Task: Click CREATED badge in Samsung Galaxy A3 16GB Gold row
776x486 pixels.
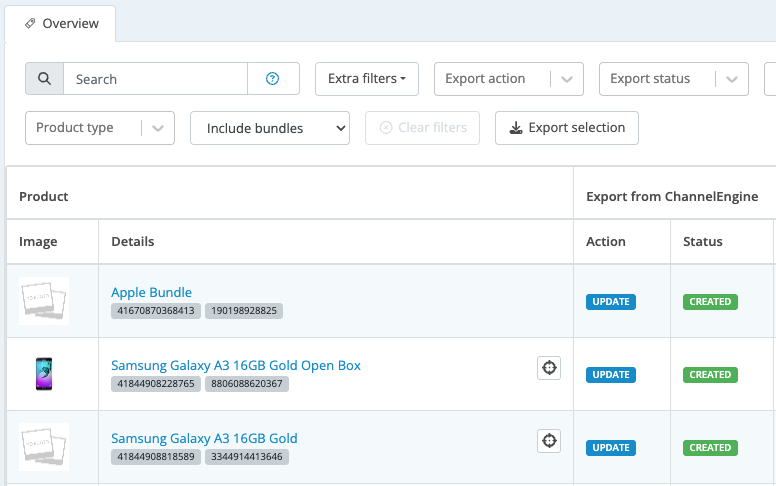Action: [x=710, y=448]
